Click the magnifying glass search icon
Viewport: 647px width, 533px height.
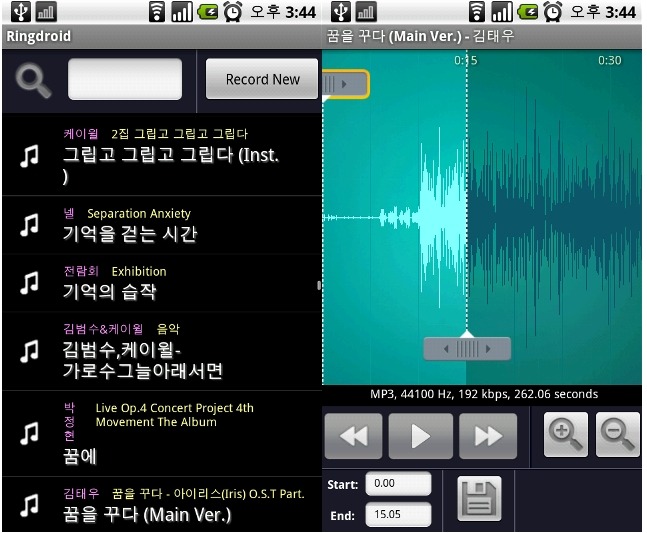pyautogui.click(x=35, y=80)
